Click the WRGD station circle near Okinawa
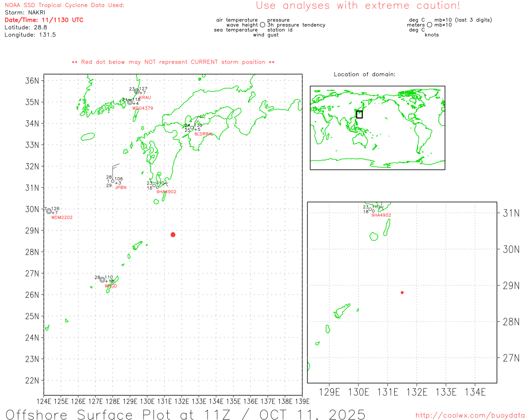 pos(103,280)
